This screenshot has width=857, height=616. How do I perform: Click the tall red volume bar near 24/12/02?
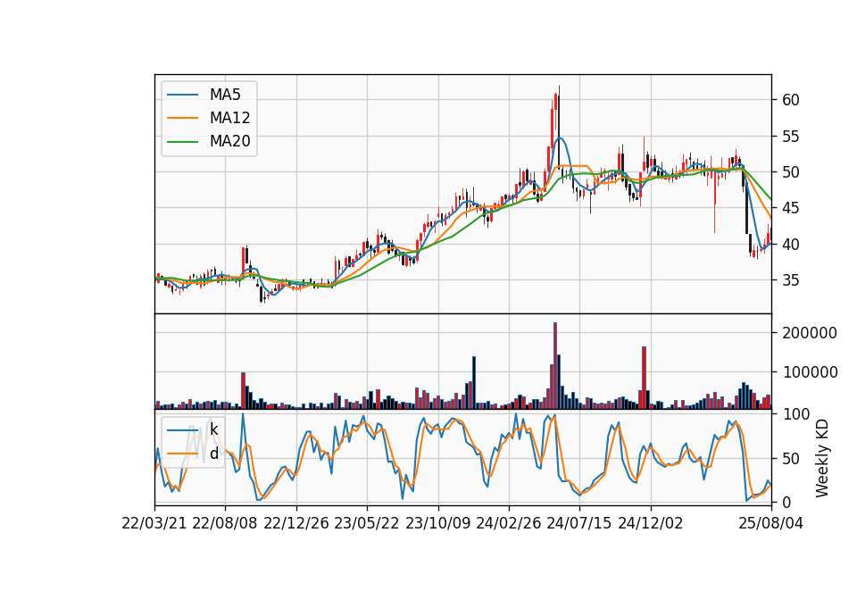point(644,378)
